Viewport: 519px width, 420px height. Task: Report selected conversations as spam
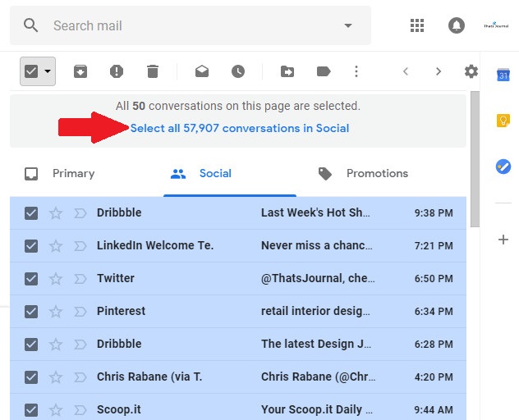point(117,71)
